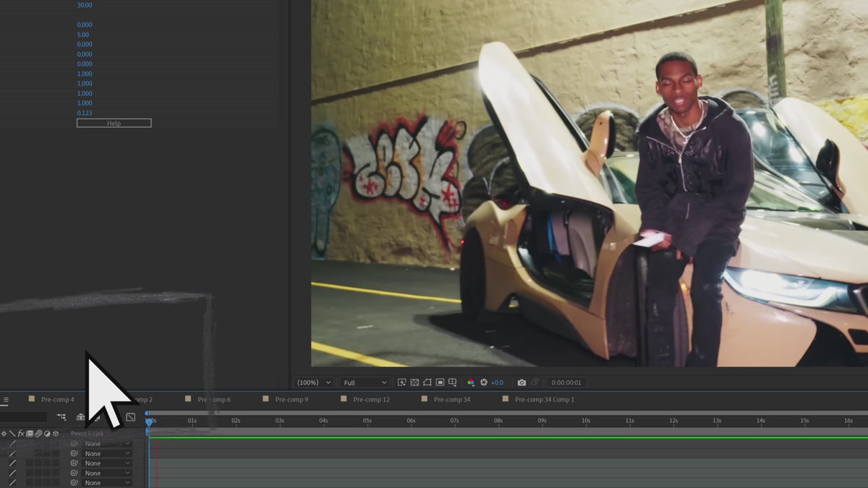Open the grid and guide options icon
This screenshot has height=488, width=868.
pos(453,382)
